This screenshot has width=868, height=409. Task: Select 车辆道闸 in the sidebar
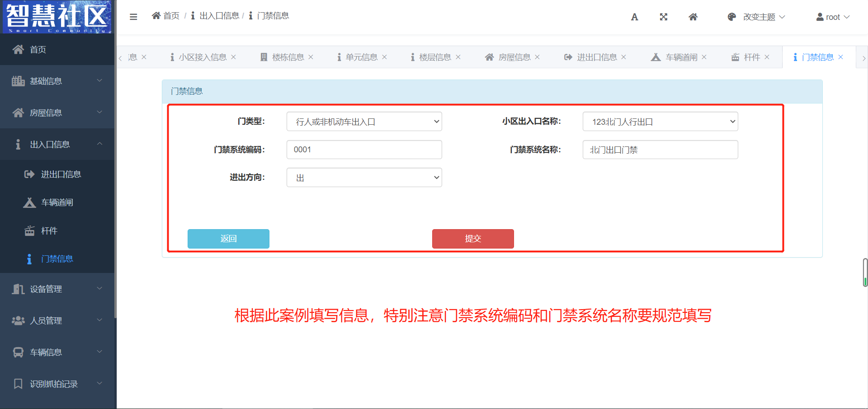[x=57, y=202]
